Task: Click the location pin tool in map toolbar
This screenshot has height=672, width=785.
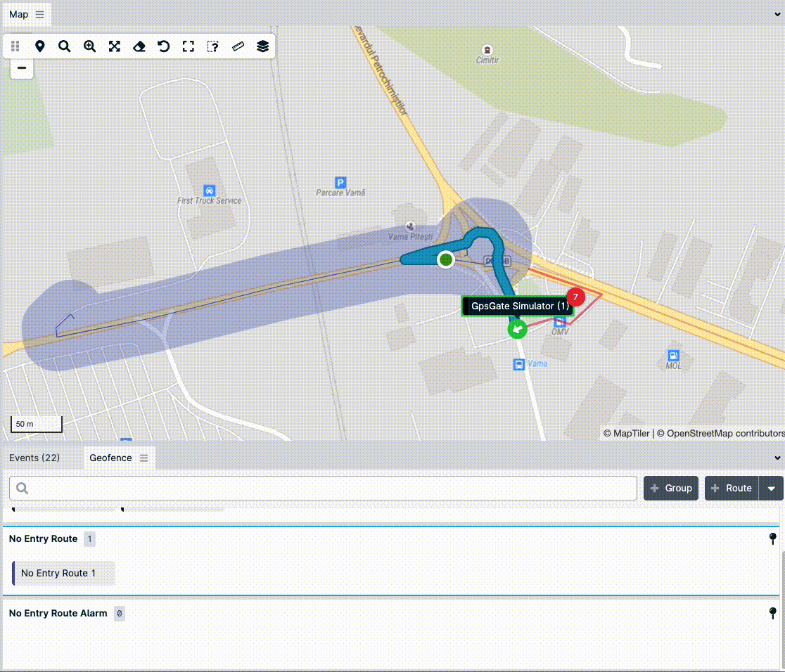Action: (40, 46)
